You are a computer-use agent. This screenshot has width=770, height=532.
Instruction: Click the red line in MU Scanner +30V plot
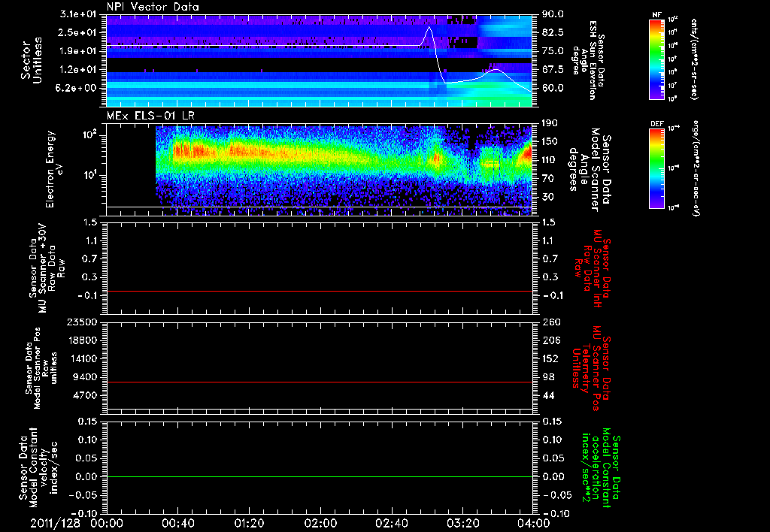point(320,291)
